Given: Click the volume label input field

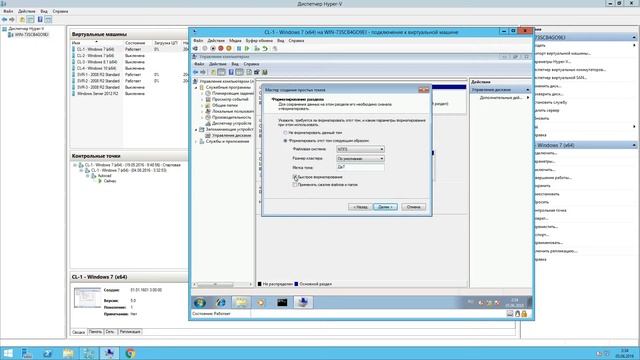Looking at the screenshot, I should click(360, 167).
